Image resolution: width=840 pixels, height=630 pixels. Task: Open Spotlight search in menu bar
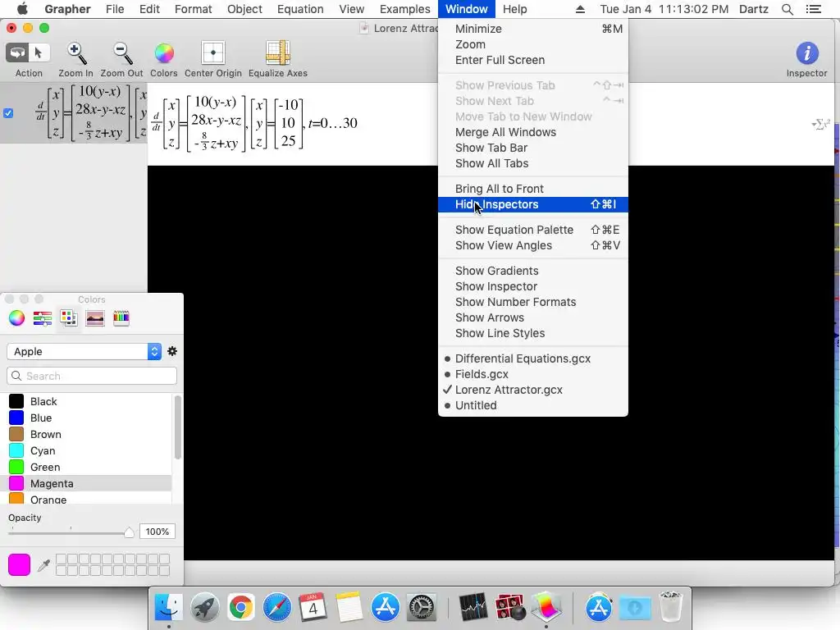[787, 9]
